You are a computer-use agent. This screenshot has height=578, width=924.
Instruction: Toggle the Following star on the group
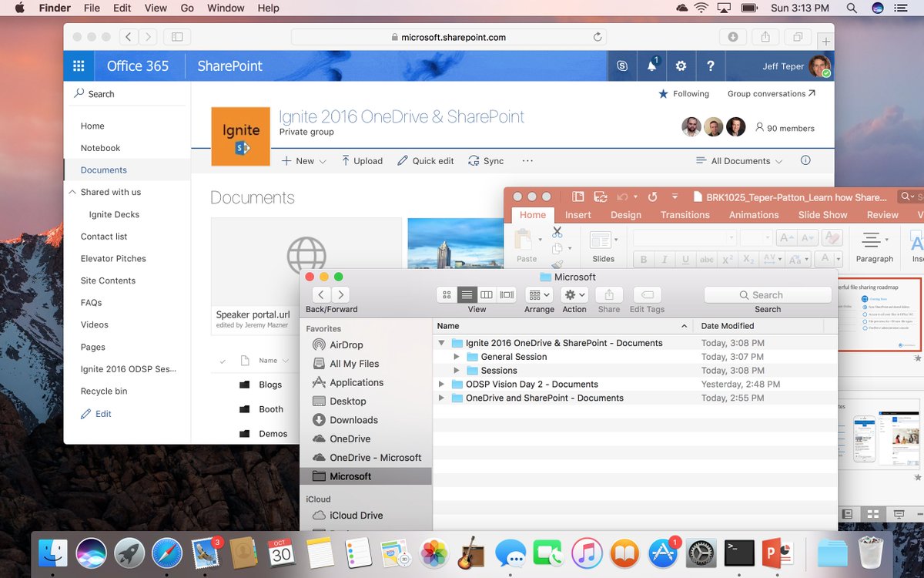pos(663,94)
